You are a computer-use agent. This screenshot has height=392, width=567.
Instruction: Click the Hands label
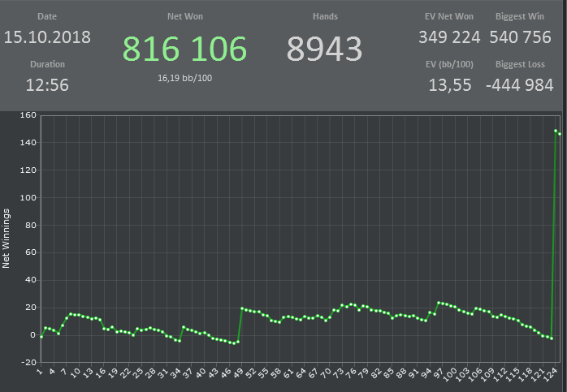(x=325, y=16)
